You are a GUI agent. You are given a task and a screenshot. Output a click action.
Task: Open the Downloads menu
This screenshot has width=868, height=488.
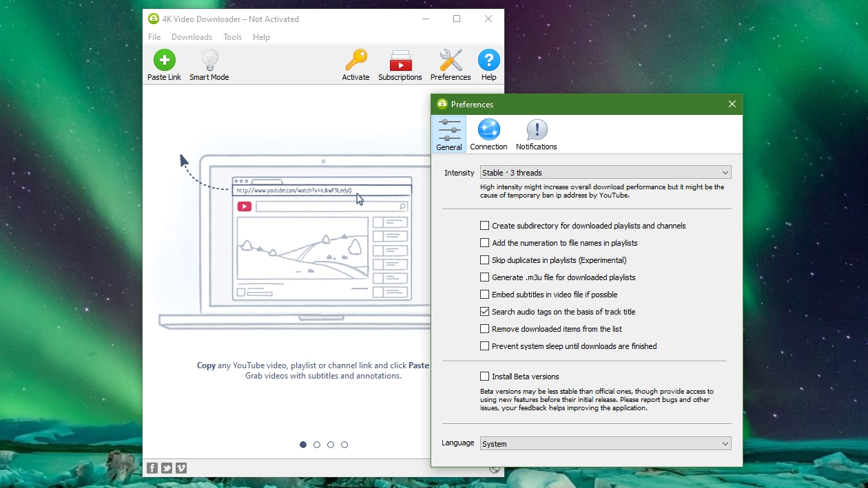click(x=192, y=37)
